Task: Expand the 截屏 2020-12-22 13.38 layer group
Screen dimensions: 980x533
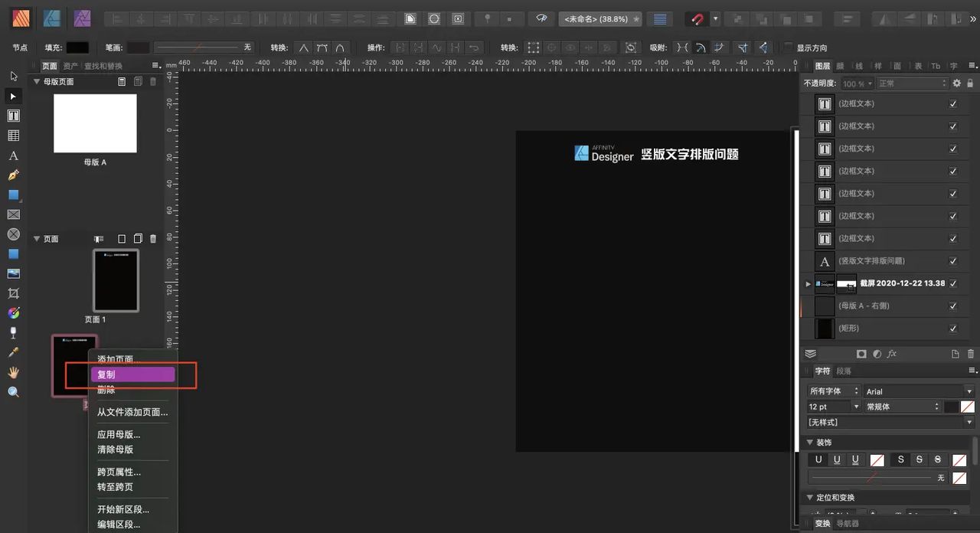Action: (x=808, y=283)
